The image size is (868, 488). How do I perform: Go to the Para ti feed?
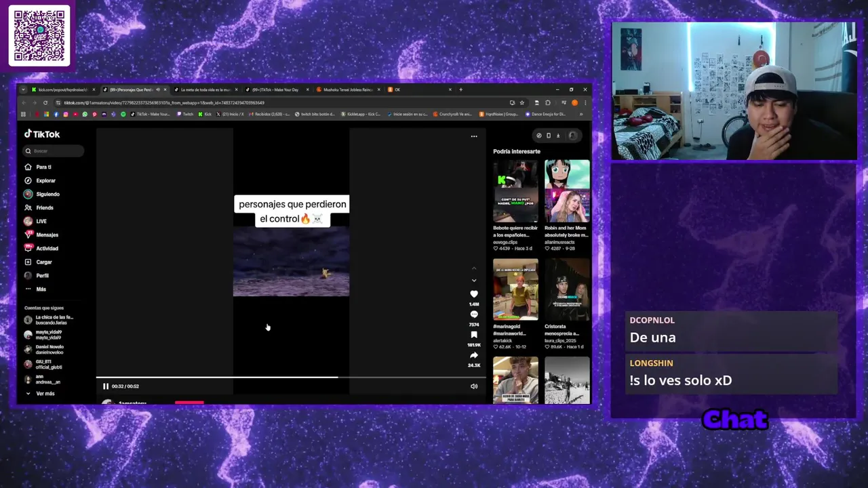[38, 167]
